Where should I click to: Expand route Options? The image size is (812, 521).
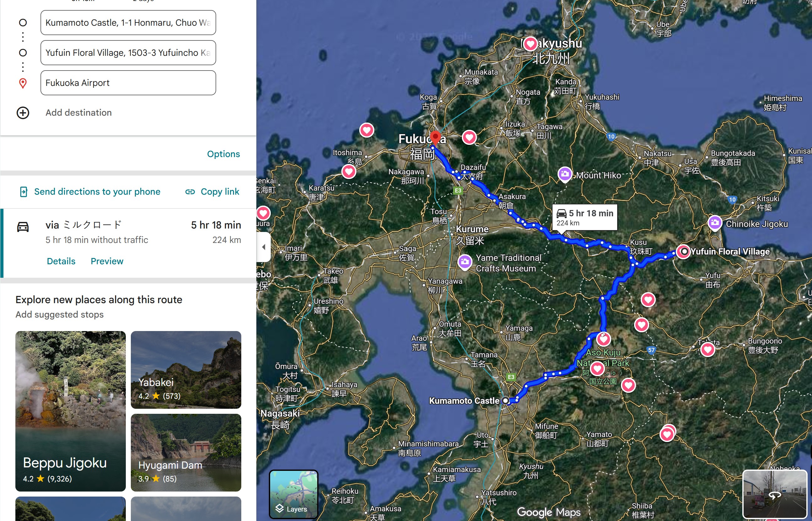click(223, 154)
